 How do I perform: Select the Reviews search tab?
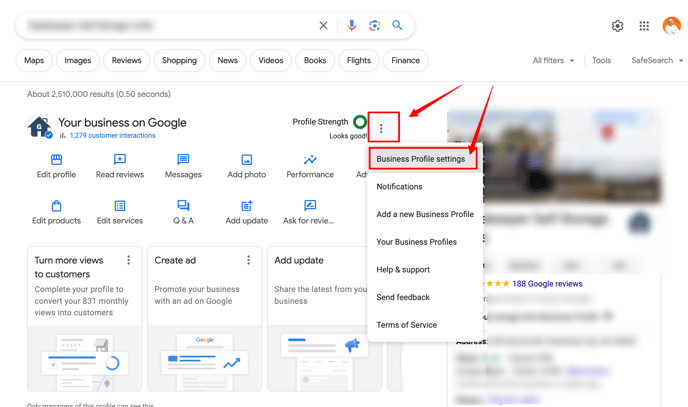(126, 61)
